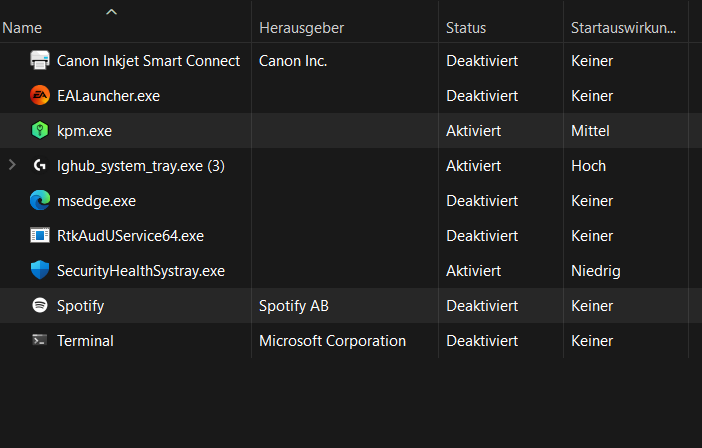Screen dimensions: 702x448
Task: Click the Terminal app icon
Action: click(x=40, y=341)
